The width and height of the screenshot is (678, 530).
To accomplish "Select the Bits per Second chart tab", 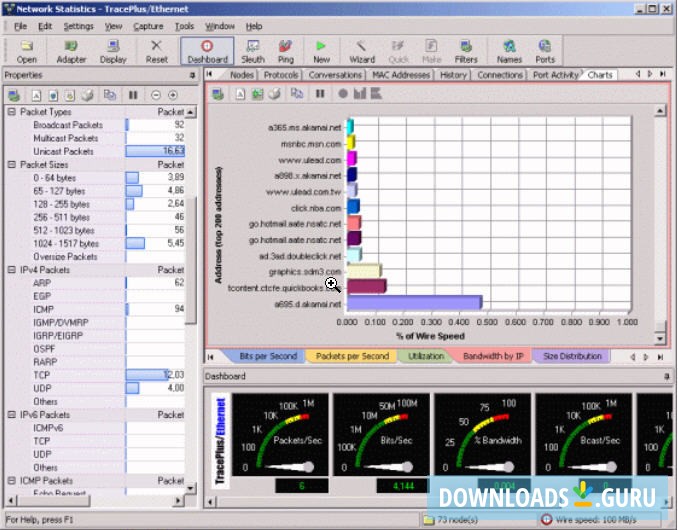I will tap(268, 356).
